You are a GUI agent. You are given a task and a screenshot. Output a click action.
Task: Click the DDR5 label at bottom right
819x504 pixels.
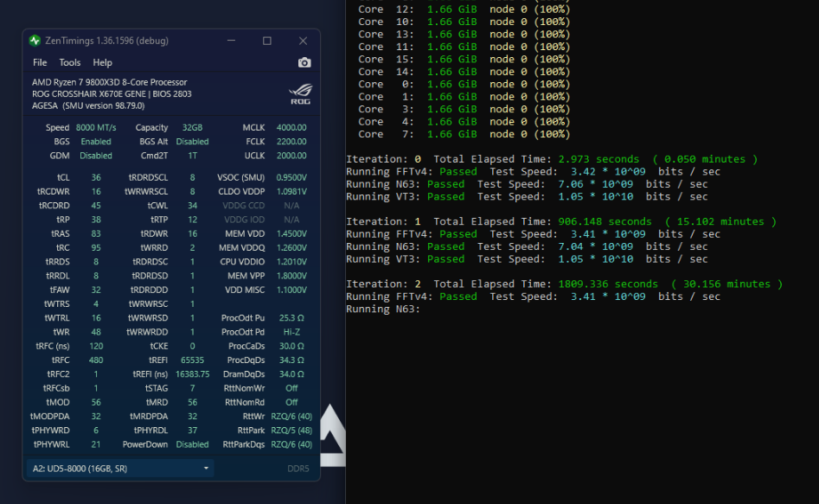(x=298, y=469)
